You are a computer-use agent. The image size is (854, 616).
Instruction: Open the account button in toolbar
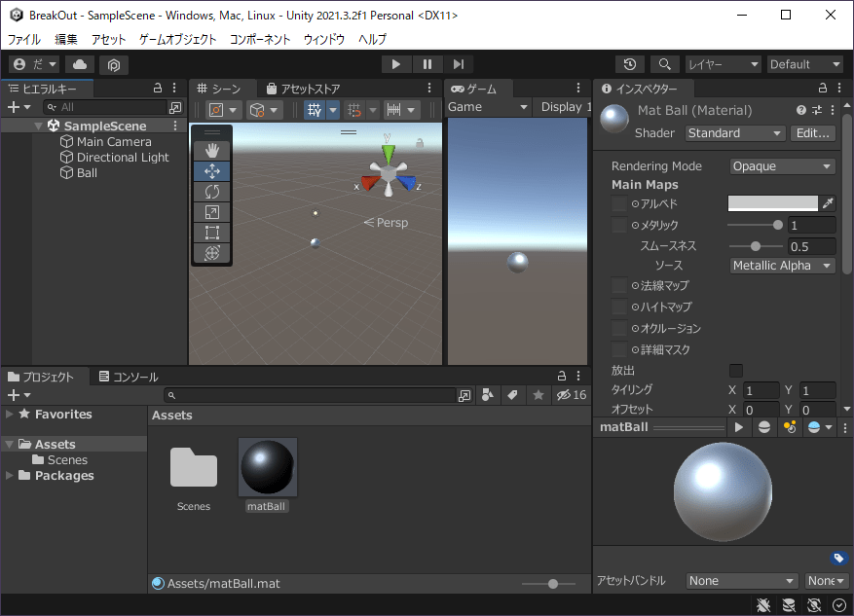(x=35, y=65)
